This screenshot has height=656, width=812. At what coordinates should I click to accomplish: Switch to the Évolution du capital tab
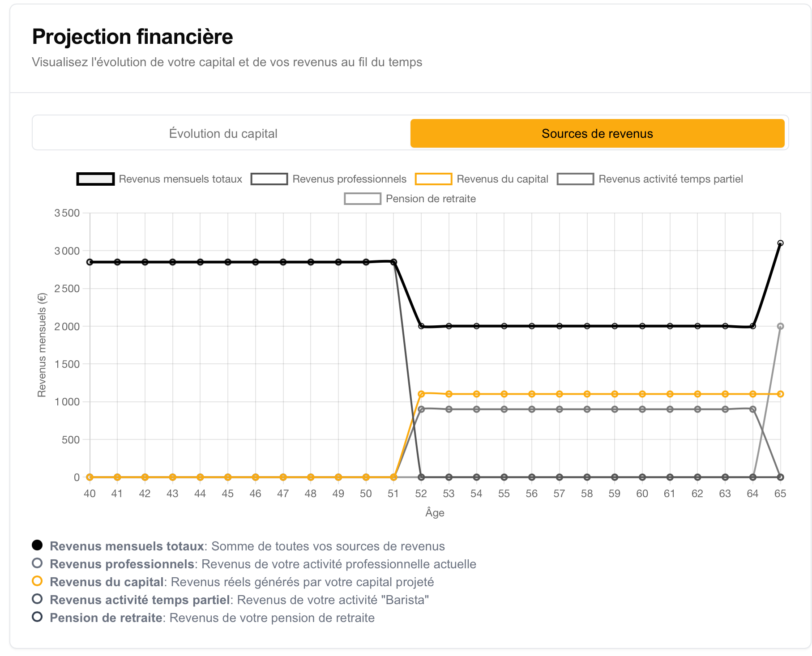point(223,133)
